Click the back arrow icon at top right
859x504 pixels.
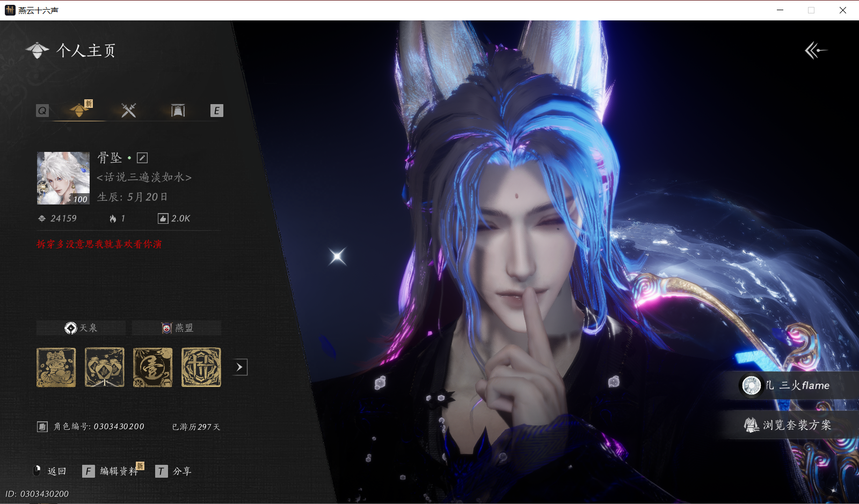coord(816,50)
